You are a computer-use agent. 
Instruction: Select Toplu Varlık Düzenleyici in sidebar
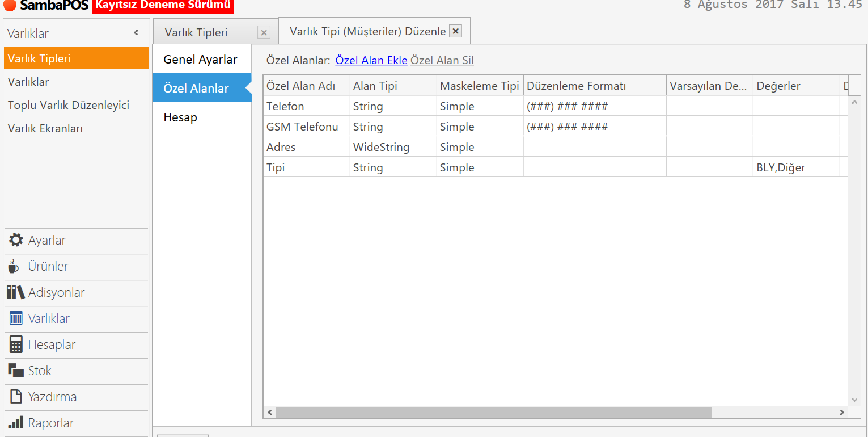pyautogui.click(x=69, y=105)
